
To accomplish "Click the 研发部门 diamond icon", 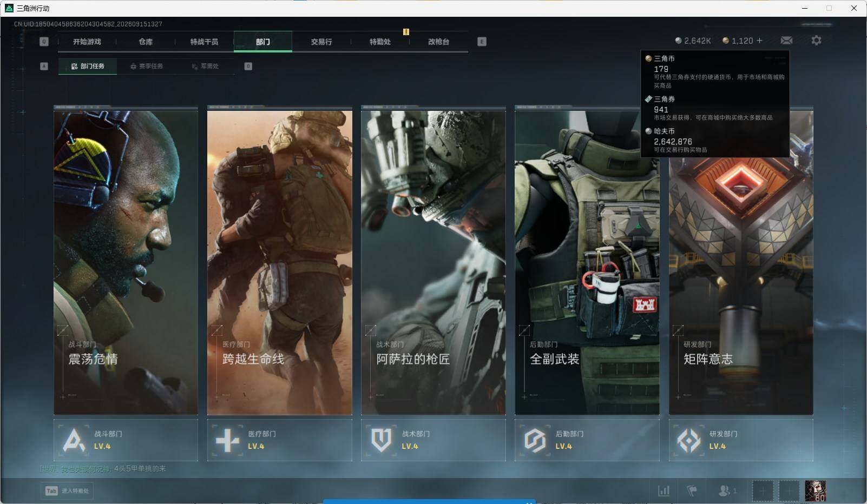I will (689, 440).
